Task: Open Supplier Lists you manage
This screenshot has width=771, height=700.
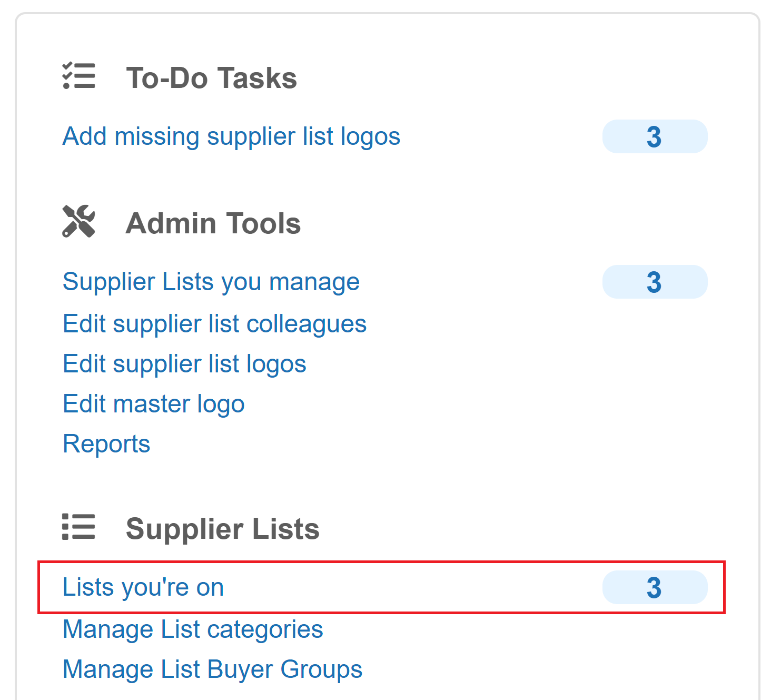Action: click(x=211, y=282)
